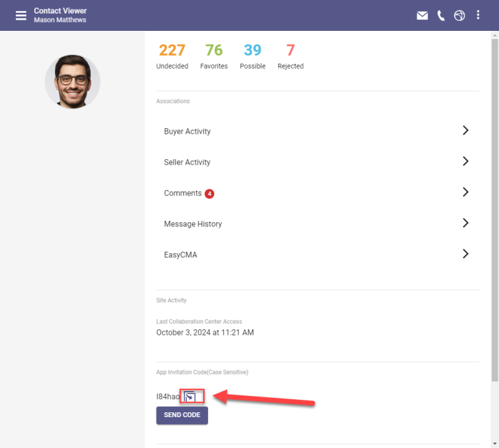Image resolution: width=499 pixels, height=448 pixels.
Task: Open Comments chevron arrow
Action: tap(465, 192)
